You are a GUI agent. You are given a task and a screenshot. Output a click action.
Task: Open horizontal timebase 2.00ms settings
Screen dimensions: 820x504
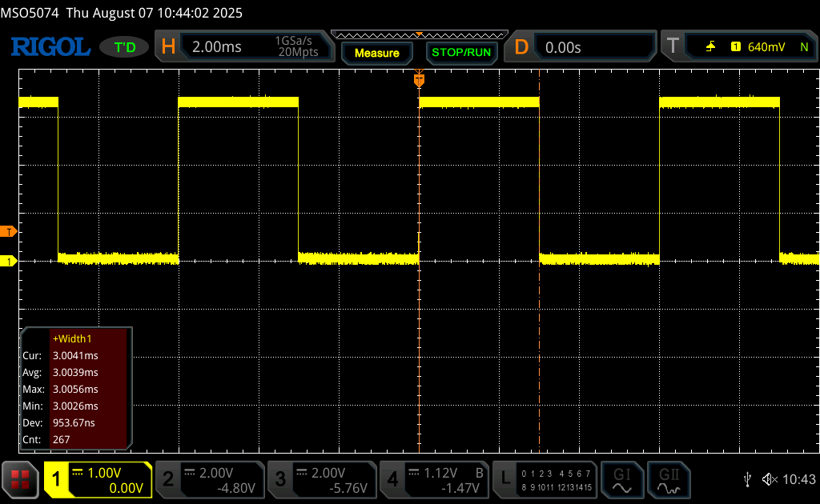244,46
